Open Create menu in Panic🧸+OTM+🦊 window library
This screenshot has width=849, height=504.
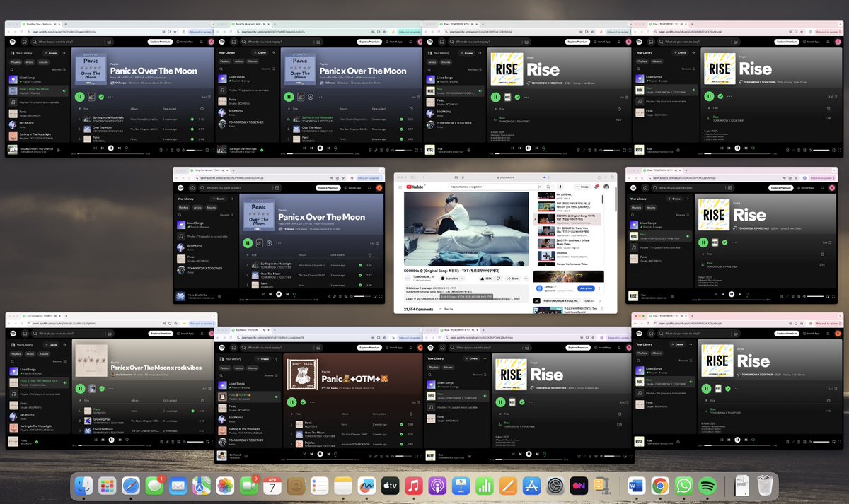pos(262,359)
